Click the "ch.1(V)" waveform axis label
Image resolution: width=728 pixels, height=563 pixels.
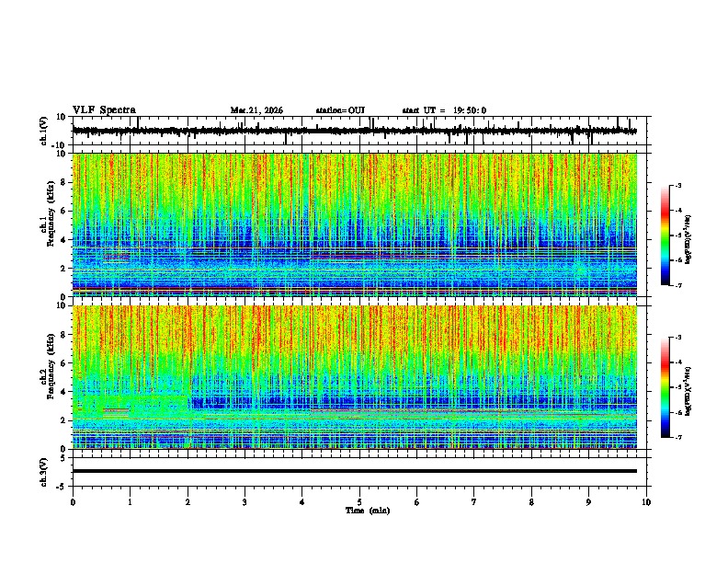(44, 131)
